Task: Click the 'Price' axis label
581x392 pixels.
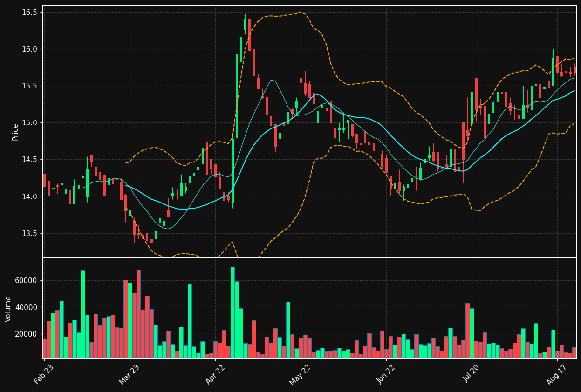Action: point(15,132)
